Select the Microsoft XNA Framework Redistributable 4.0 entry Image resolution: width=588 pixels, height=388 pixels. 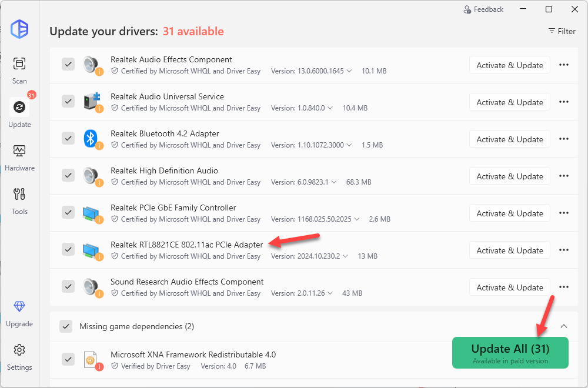pos(193,354)
